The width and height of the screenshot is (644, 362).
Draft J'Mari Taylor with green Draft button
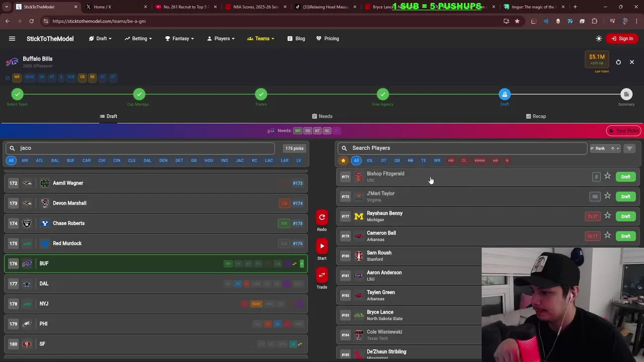625,197
